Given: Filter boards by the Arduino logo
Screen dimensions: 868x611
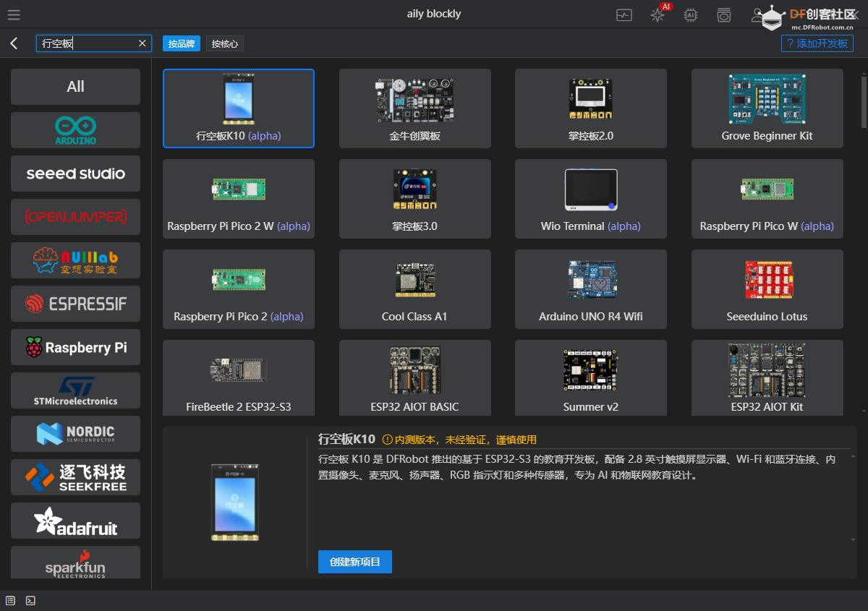Looking at the screenshot, I should 75,130.
